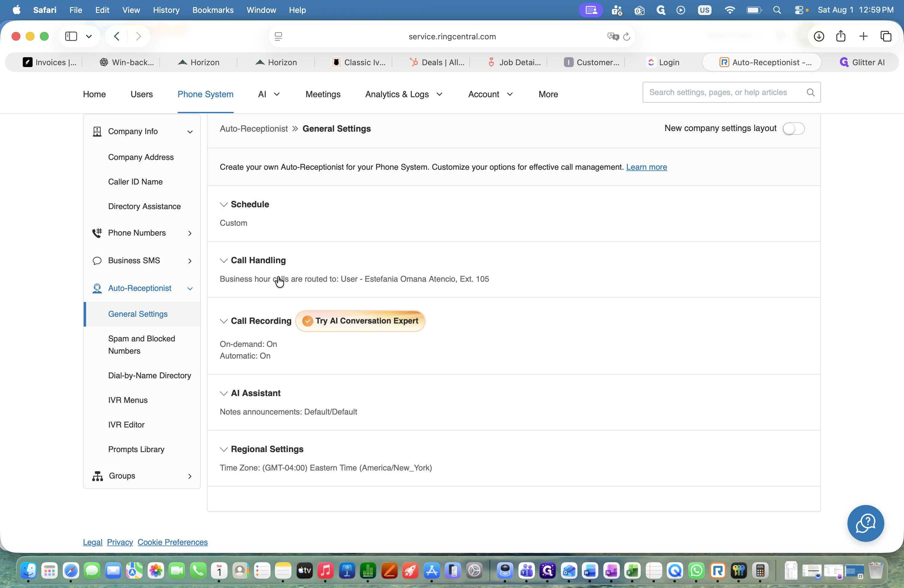
Task: Go to the Home nav tab
Action: point(94,94)
